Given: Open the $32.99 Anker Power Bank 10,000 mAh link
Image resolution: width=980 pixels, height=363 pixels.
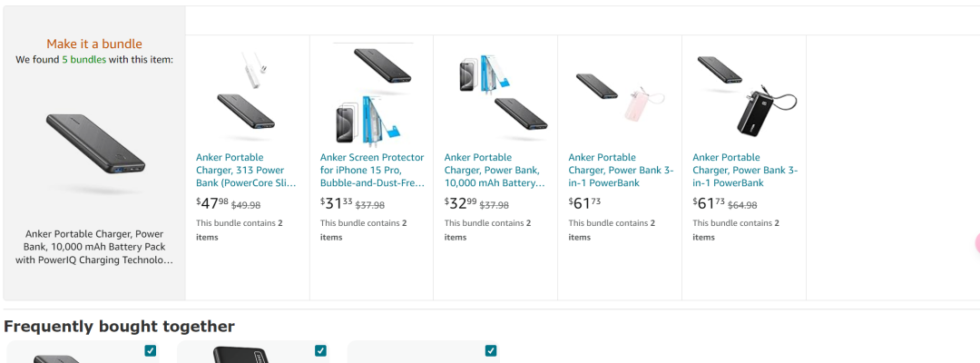Looking at the screenshot, I should tap(495, 170).
